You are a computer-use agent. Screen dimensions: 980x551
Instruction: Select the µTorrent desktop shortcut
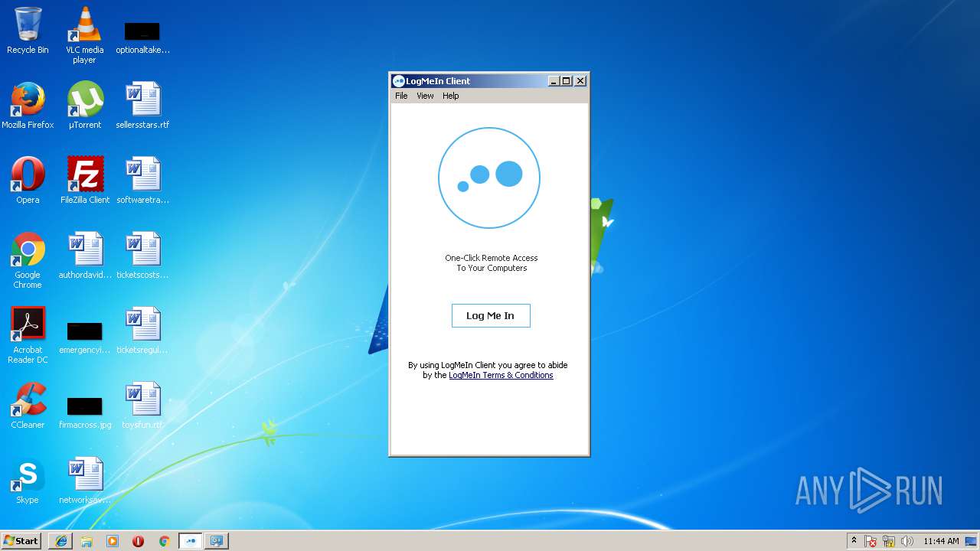(85, 106)
